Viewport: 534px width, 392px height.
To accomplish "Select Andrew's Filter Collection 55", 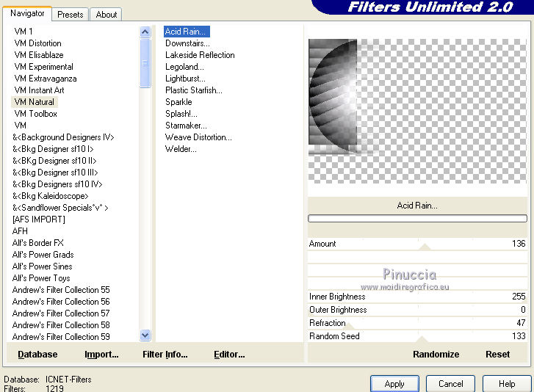I will pos(61,289).
